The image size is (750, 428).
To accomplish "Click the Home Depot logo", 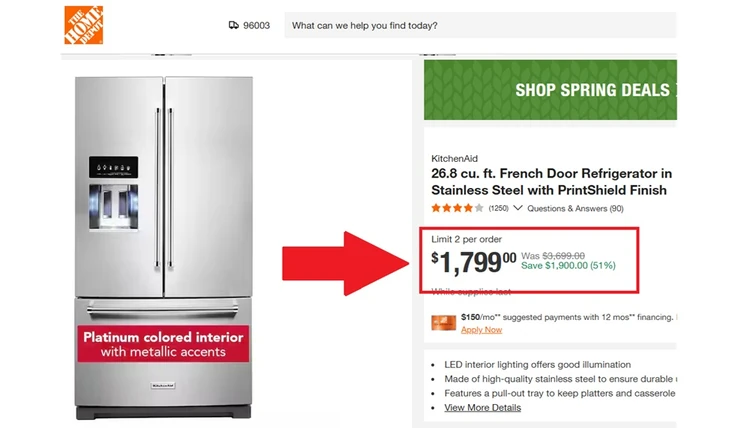I will [x=83, y=25].
